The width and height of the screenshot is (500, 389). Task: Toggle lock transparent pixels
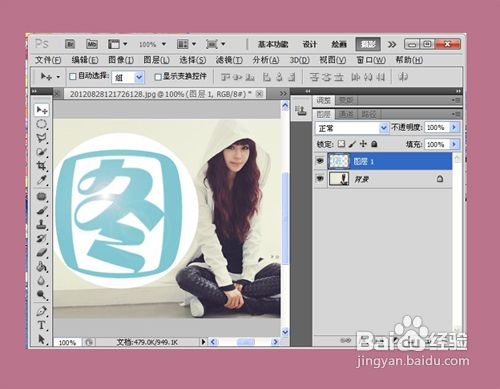coord(341,144)
